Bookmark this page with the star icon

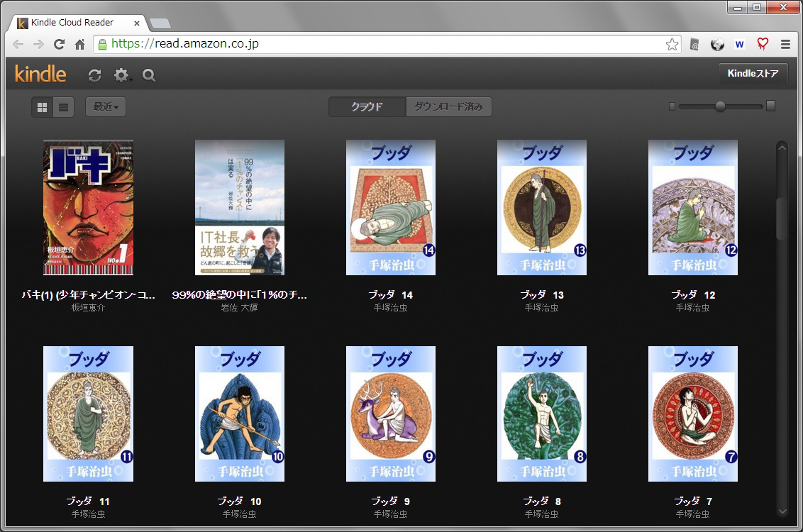point(672,45)
